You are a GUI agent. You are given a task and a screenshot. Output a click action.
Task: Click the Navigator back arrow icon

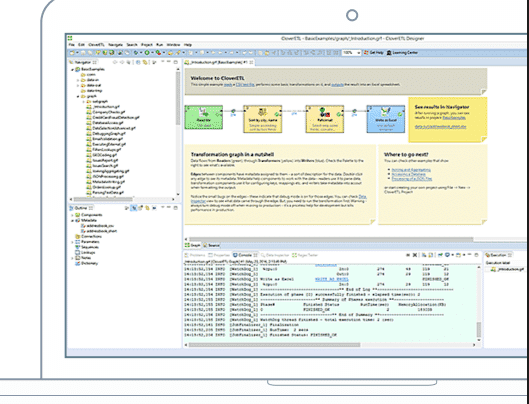(x=115, y=62)
